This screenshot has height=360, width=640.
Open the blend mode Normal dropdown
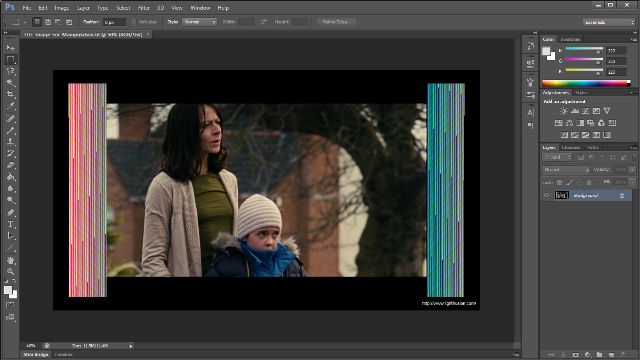(x=566, y=170)
